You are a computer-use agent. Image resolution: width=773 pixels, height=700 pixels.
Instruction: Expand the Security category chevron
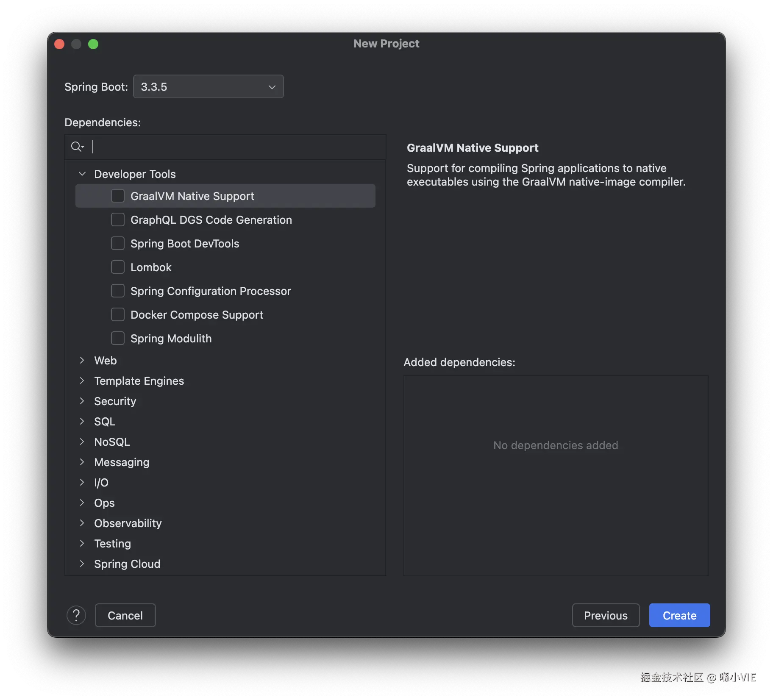pos(82,401)
